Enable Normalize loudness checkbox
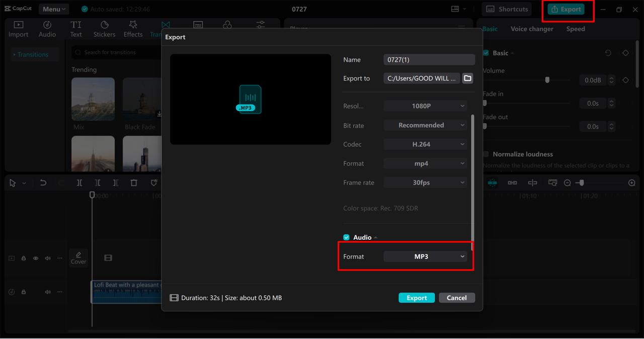This screenshot has height=339, width=644. point(486,154)
